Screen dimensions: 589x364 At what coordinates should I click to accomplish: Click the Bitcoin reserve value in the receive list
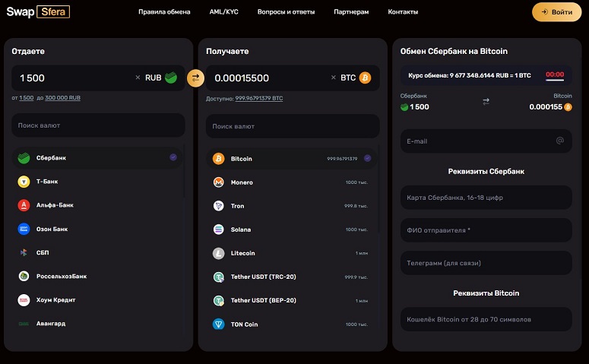point(342,159)
